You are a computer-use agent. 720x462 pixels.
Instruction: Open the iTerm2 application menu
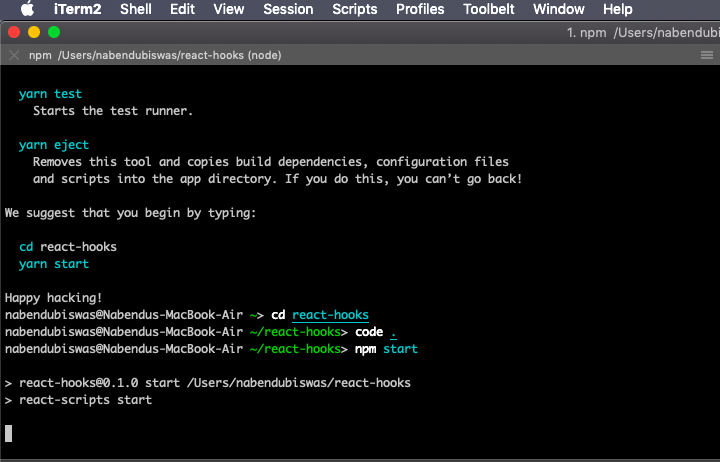78,9
